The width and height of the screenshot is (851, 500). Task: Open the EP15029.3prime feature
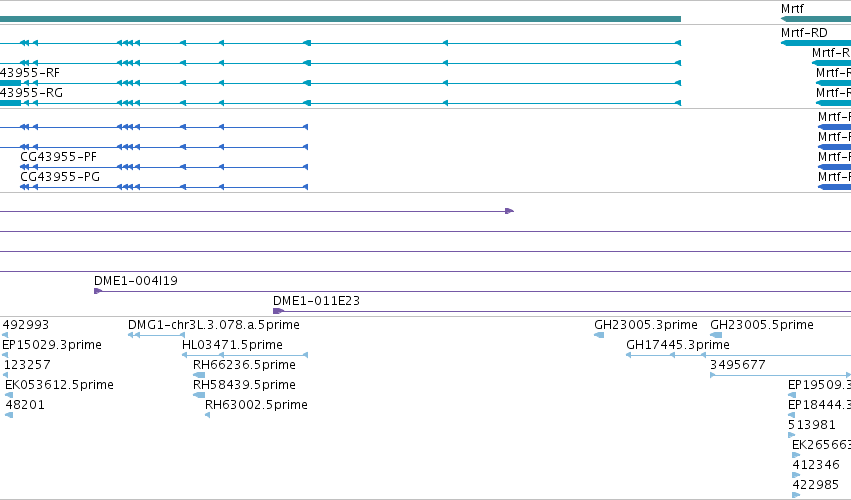point(52,345)
